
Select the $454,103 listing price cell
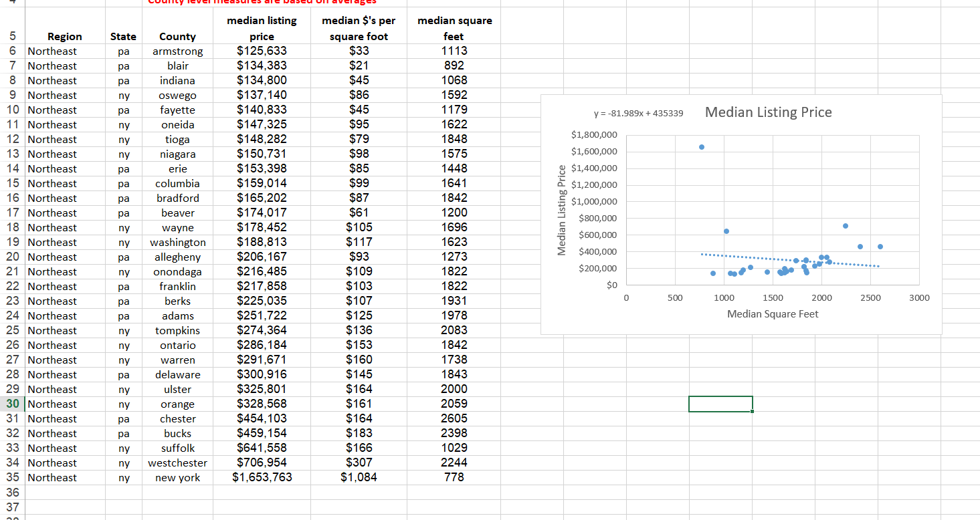262,419
